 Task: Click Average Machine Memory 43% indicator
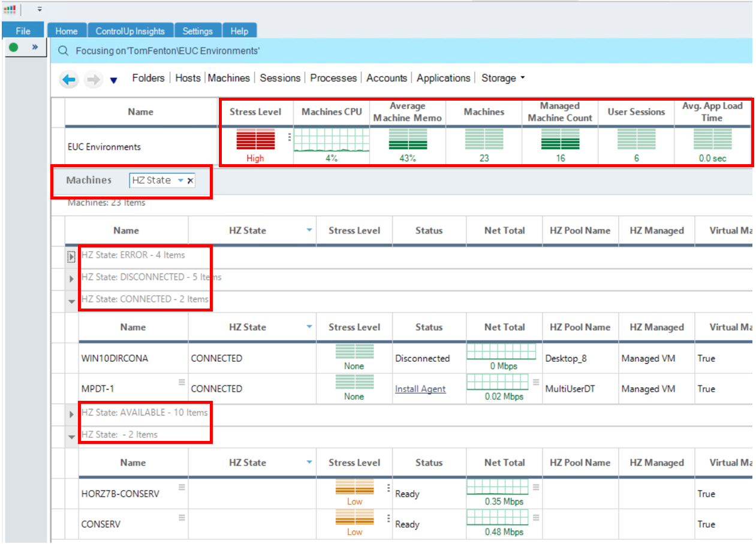click(x=408, y=144)
